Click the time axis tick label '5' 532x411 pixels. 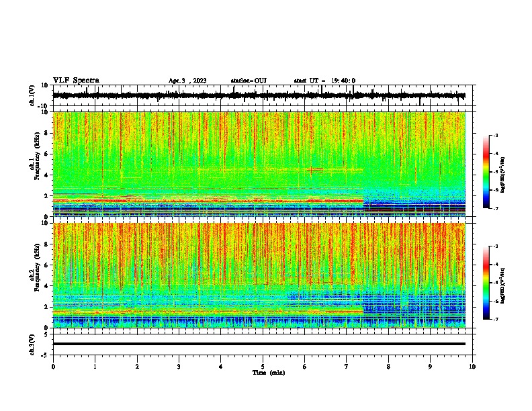[x=263, y=367]
